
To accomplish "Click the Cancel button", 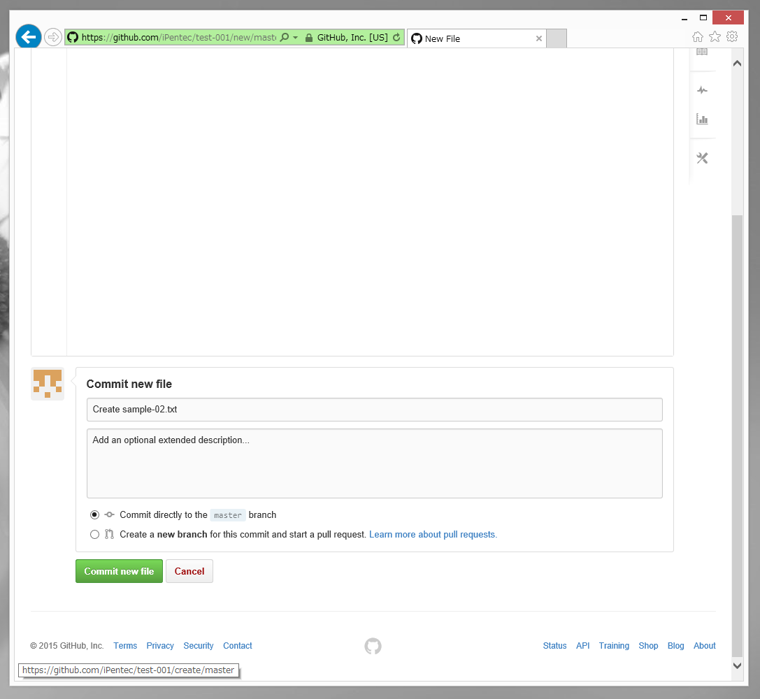I will click(x=190, y=571).
